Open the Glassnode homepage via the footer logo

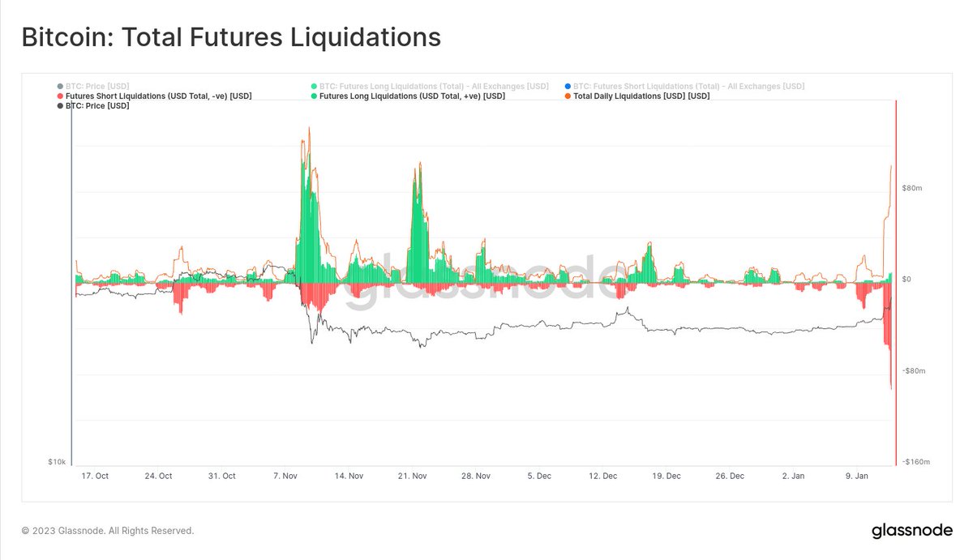coord(911,531)
